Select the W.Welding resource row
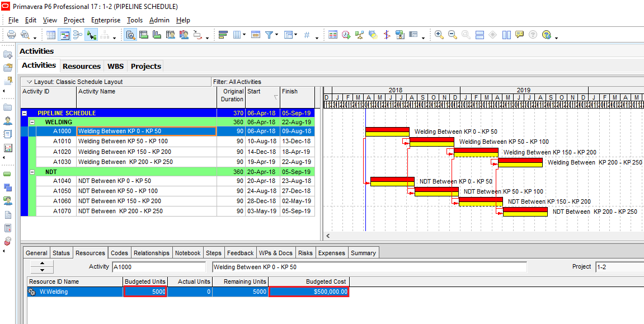 point(188,292)
